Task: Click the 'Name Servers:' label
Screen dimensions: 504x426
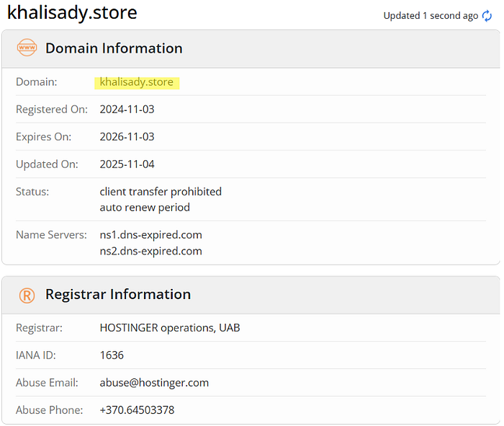Action: coord(51,235)
